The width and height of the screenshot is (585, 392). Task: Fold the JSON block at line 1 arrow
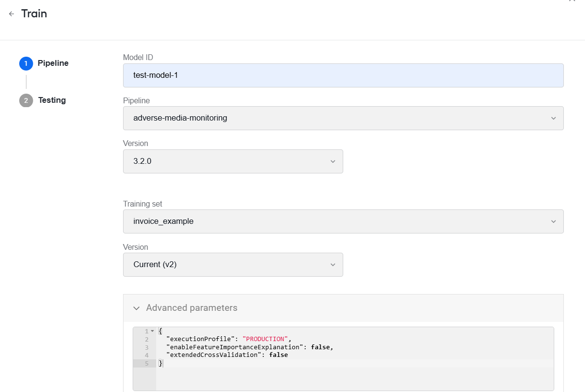(152, 331)
